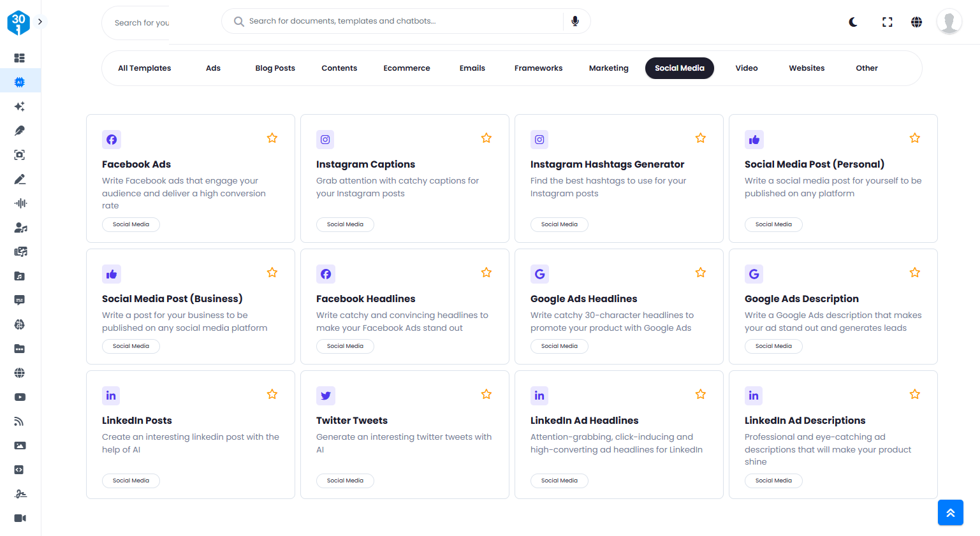Favorite the Facebook Ads template star
This screenshot has width=980, height=536.
(272, 138)
